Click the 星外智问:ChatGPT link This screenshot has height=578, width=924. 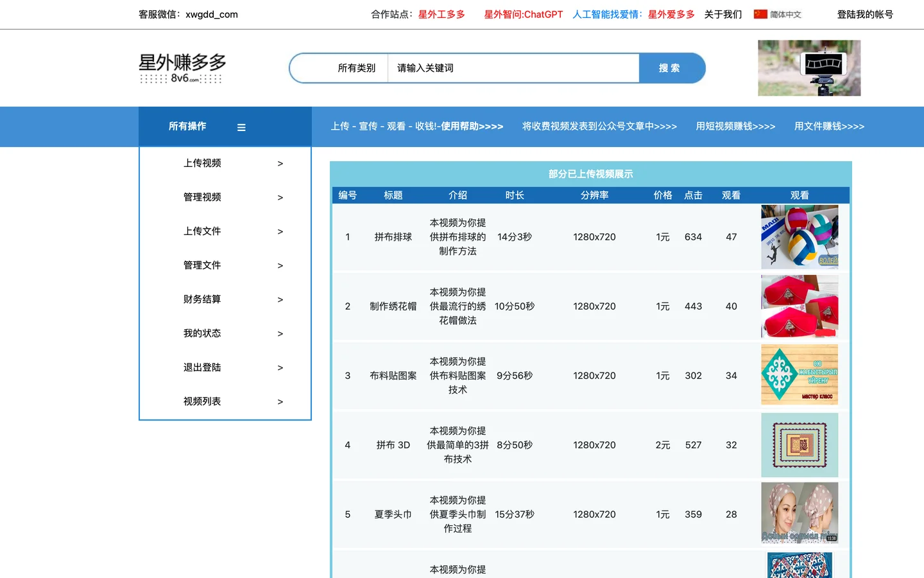523,14
